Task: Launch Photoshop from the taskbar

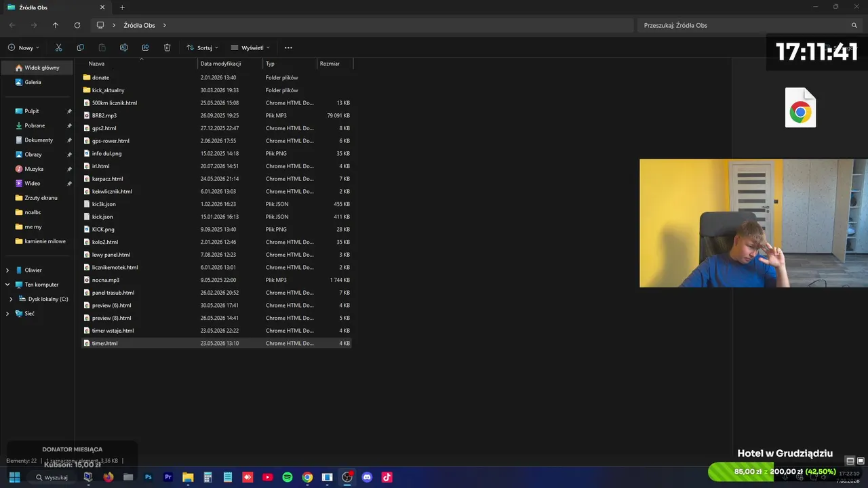Action: click(x=148, y=477)
